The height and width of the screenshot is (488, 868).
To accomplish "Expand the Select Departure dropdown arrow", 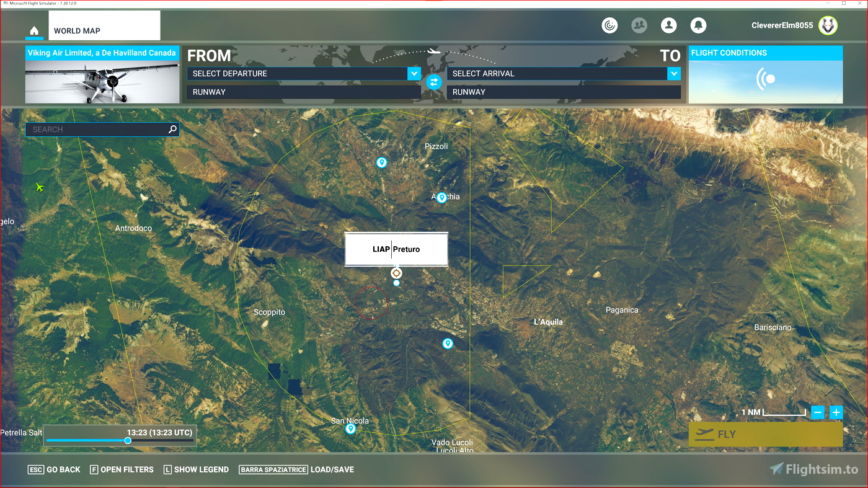I will pyautogui.click(x=414, y=74).
